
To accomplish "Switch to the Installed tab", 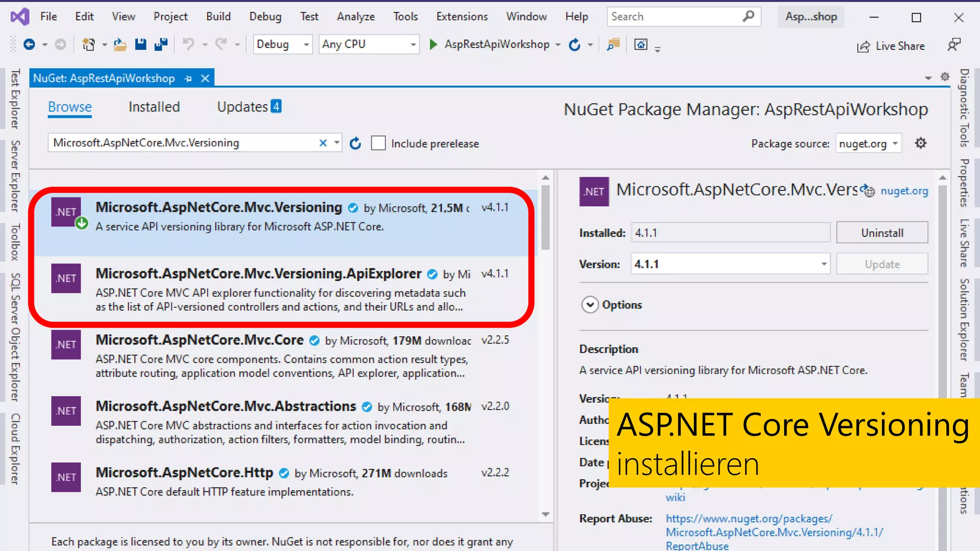I will point(154,107).
